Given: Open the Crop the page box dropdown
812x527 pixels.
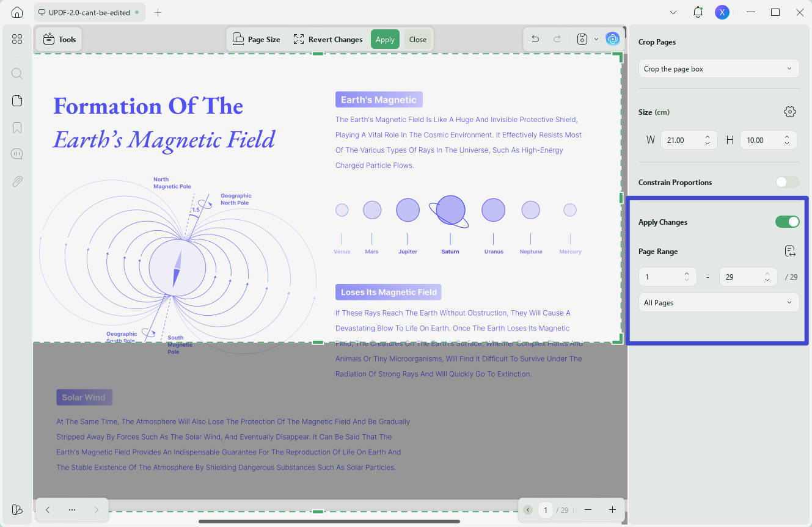Looking at the screenshot, I should (719, 69).
